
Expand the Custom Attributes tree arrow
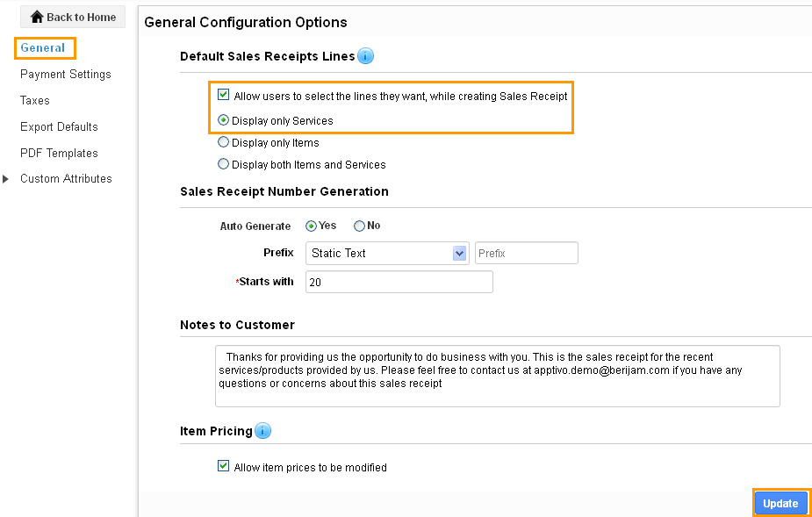5,179
